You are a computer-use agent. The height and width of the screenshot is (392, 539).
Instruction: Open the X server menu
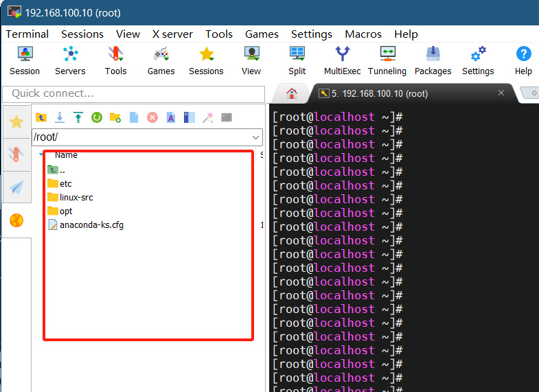(x=172, y=34)
